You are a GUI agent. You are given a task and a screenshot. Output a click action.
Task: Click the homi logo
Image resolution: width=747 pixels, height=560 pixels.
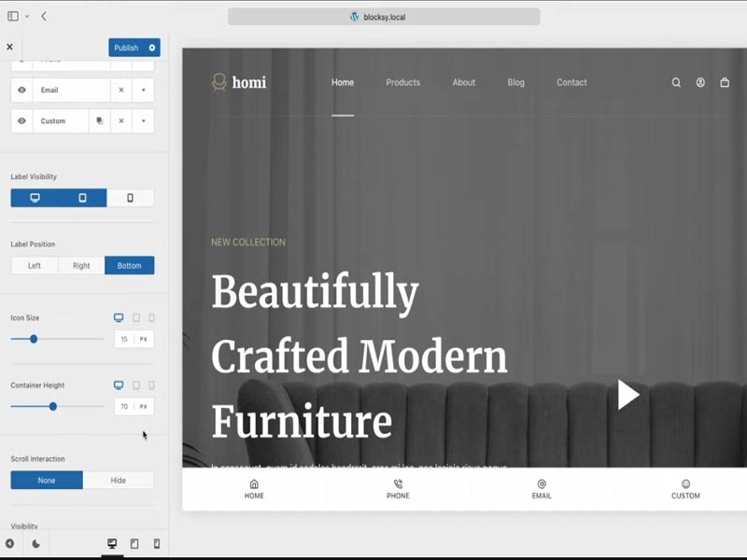(239, 82)
